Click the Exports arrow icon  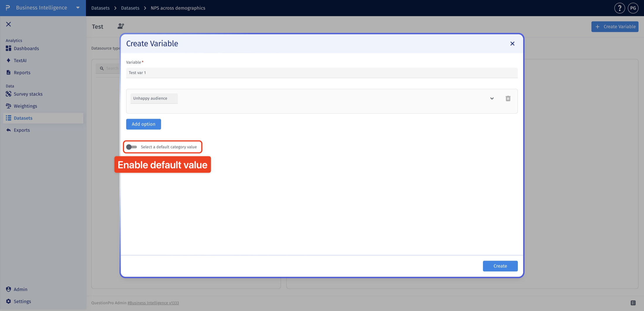8,130
